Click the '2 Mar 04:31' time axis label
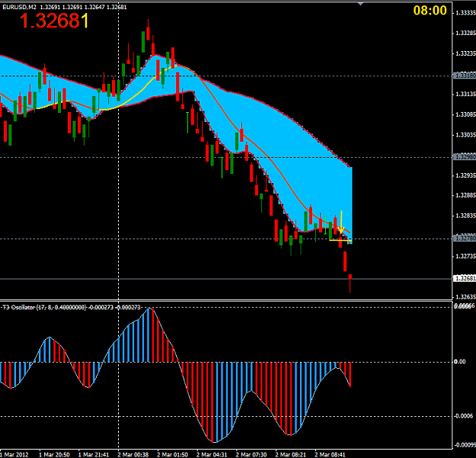Screen dimensions: 476x458 [x=212, y=455]
